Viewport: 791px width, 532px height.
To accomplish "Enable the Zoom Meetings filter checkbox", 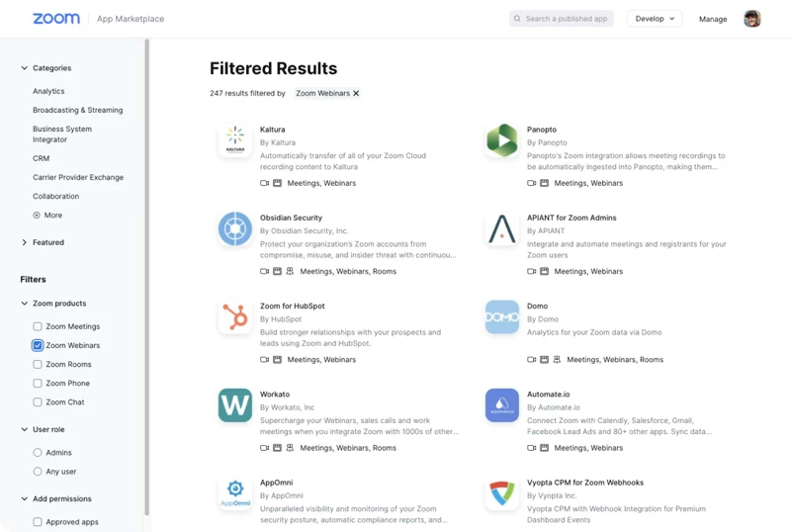I will coord(38,326).
